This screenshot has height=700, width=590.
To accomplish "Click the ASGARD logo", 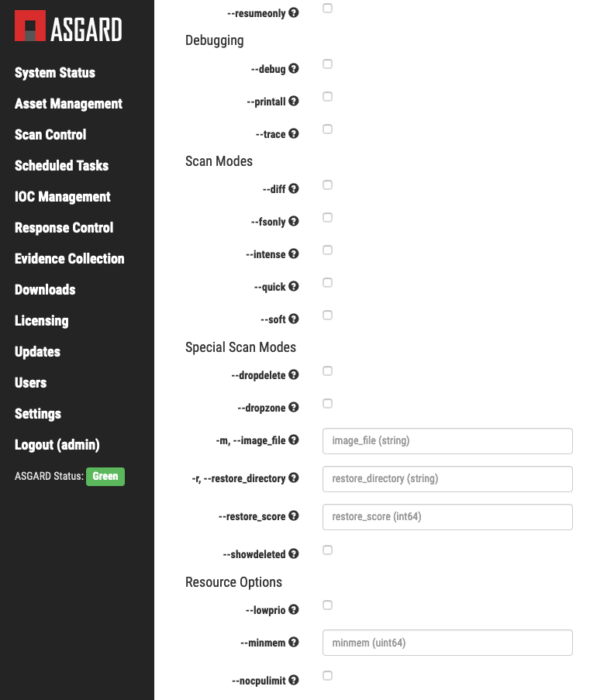I will 68,29.
